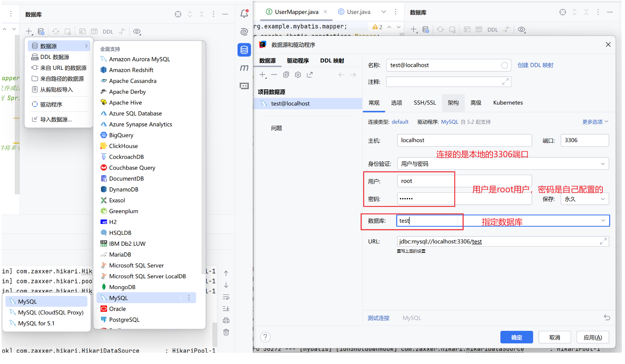Switch to 驱动程序 tab in dialog
The height and width of the screenshot is (364, 625).
[x=298, y=60]
